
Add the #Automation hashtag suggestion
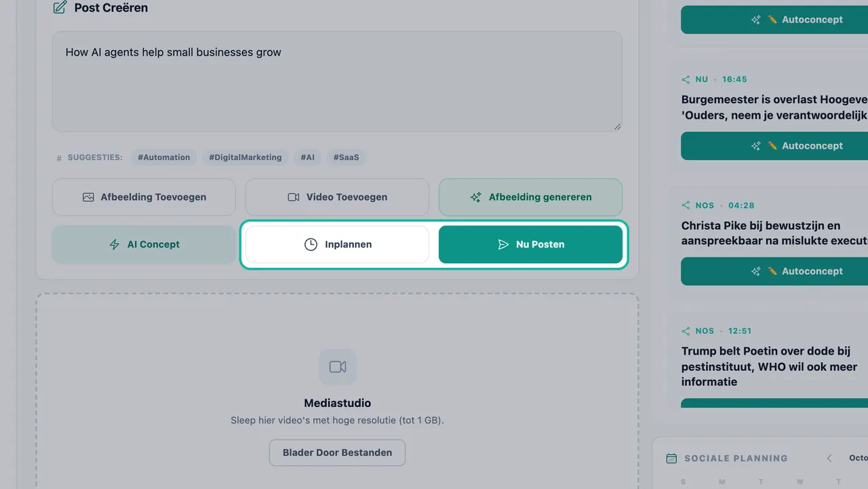(x=163, y=157)
